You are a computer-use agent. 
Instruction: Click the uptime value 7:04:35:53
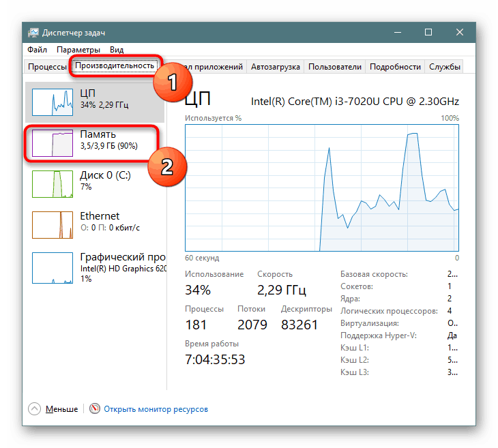pos(215,359)
